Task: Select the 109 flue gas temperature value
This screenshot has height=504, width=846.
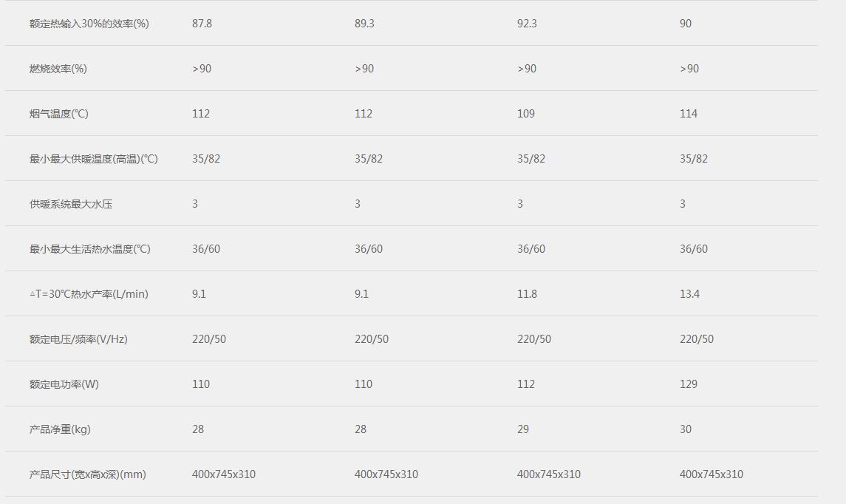Action: tap(526, 114)
